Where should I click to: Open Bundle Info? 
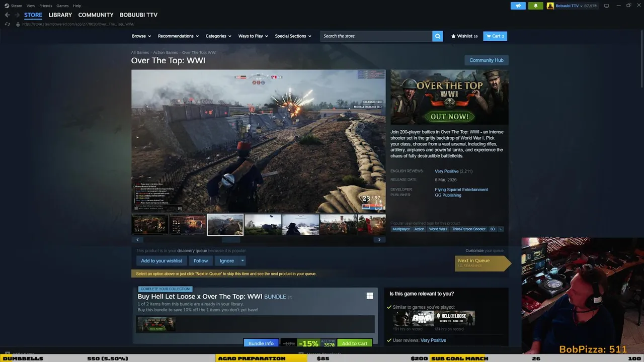click(261, 343)
